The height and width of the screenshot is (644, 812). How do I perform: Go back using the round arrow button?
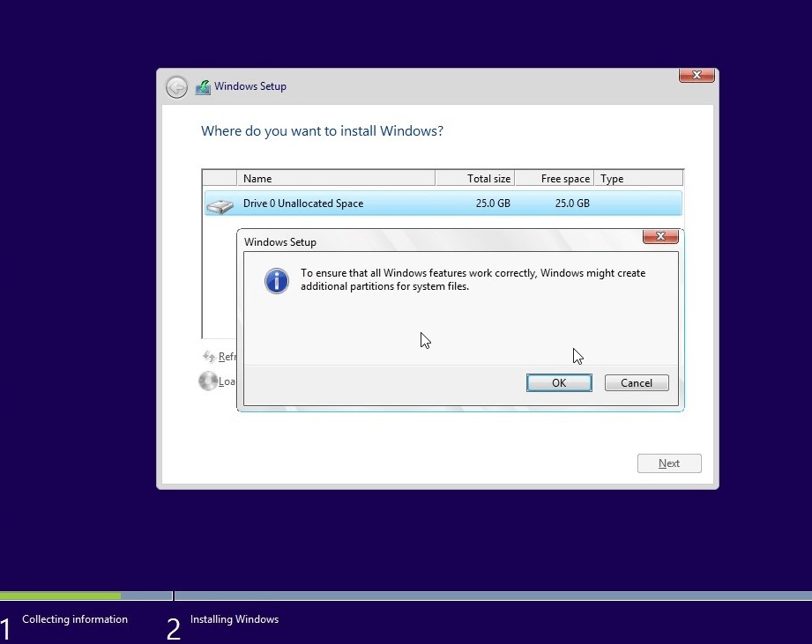[176, 87]
